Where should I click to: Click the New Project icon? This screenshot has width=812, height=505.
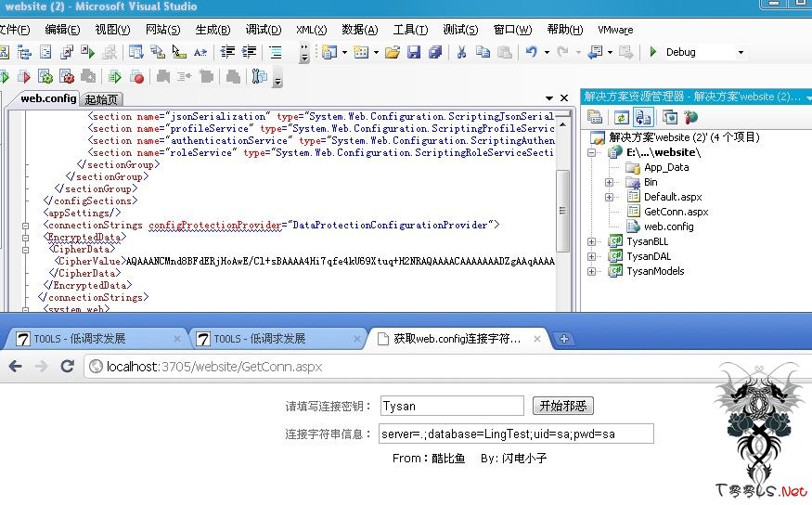tap(329, 52)
